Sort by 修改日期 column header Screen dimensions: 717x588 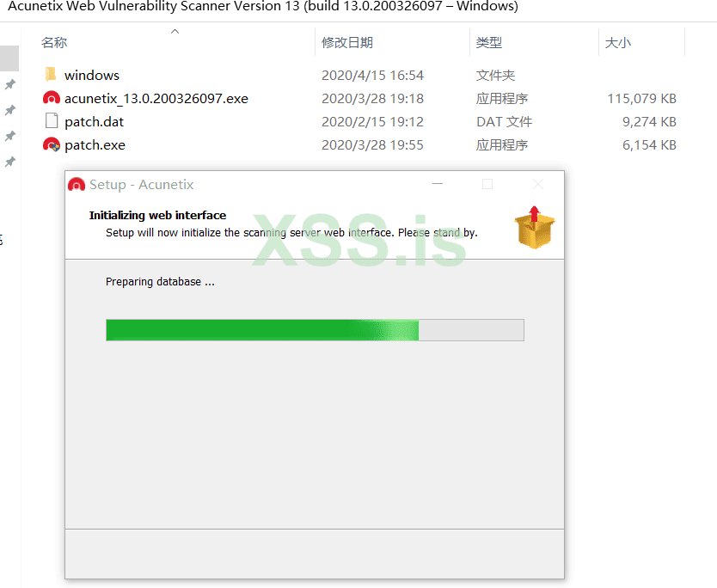click(347, 42)
